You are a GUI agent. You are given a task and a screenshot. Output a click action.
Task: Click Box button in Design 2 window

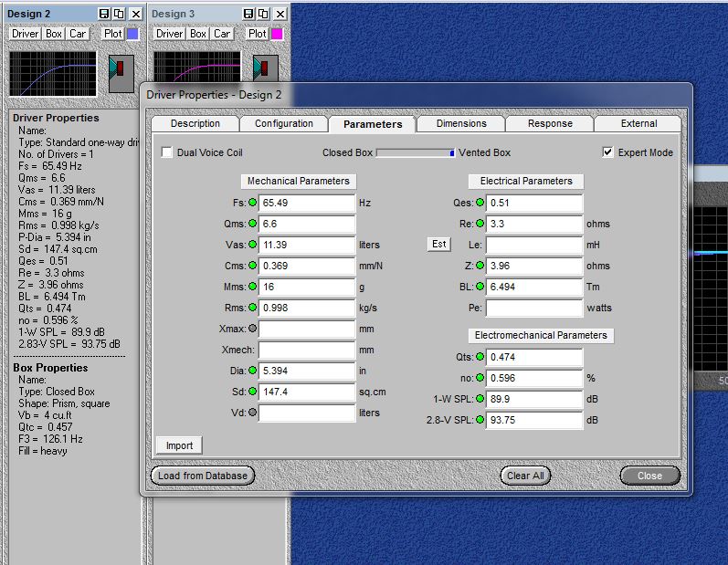tap(54, 34)
